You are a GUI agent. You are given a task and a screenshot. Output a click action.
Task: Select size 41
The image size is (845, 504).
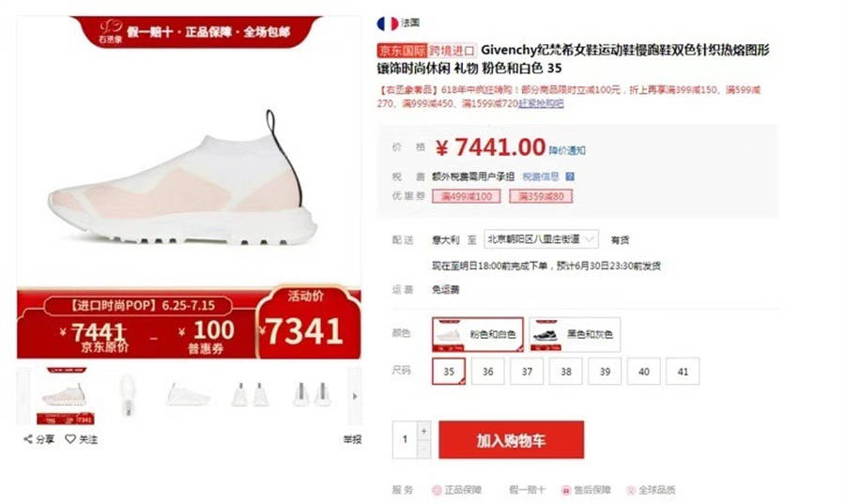(x=683, y=372)
